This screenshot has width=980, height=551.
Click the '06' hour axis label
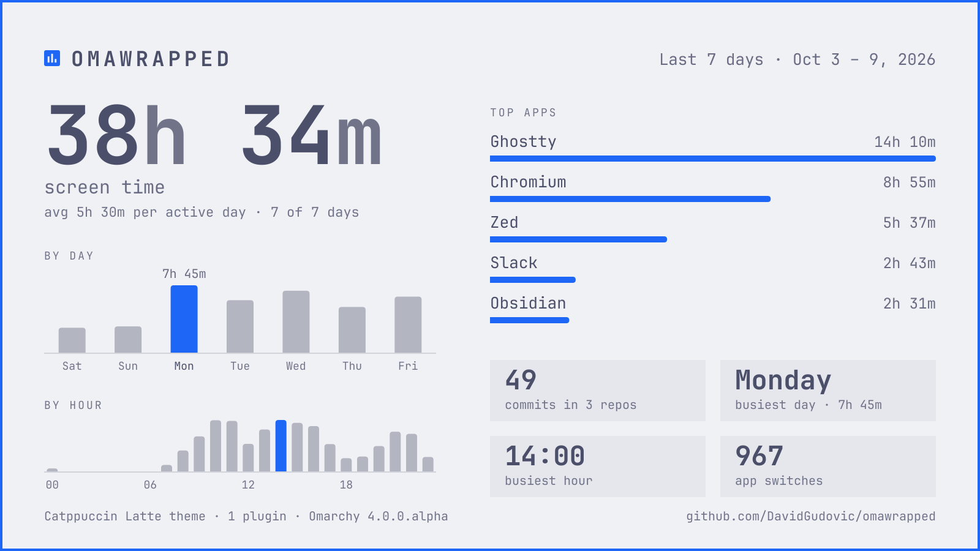pos(150,485)
